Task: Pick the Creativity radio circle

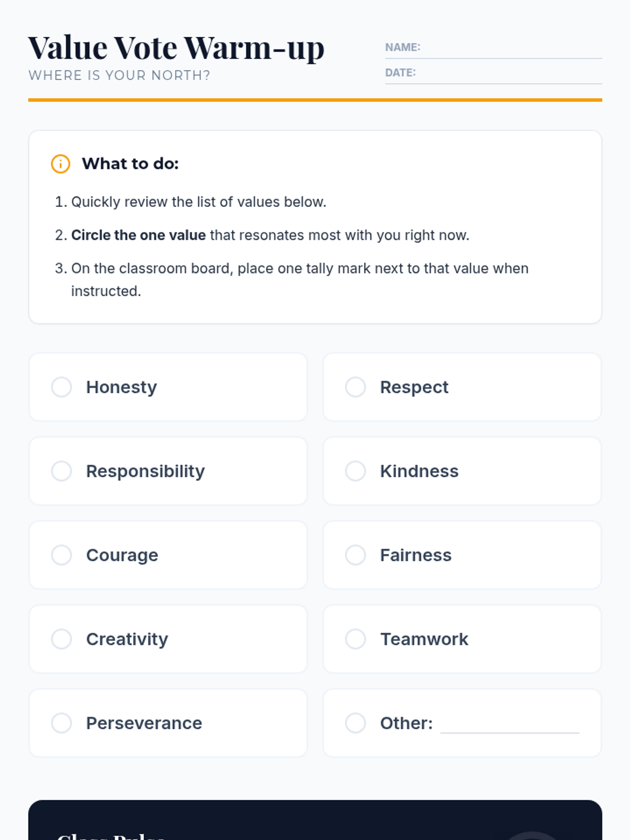Action: [61, 639]
